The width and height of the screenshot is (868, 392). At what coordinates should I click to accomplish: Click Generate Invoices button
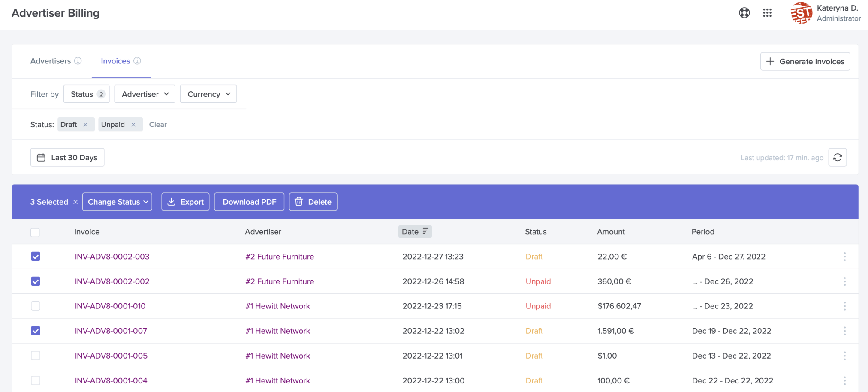[805, 61]
